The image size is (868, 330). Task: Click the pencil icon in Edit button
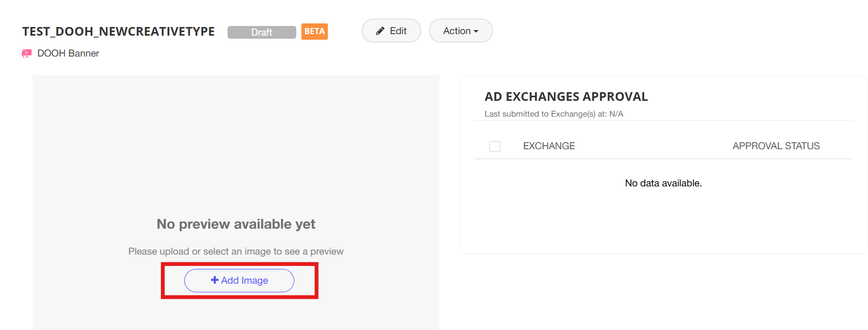coord(380,31)
